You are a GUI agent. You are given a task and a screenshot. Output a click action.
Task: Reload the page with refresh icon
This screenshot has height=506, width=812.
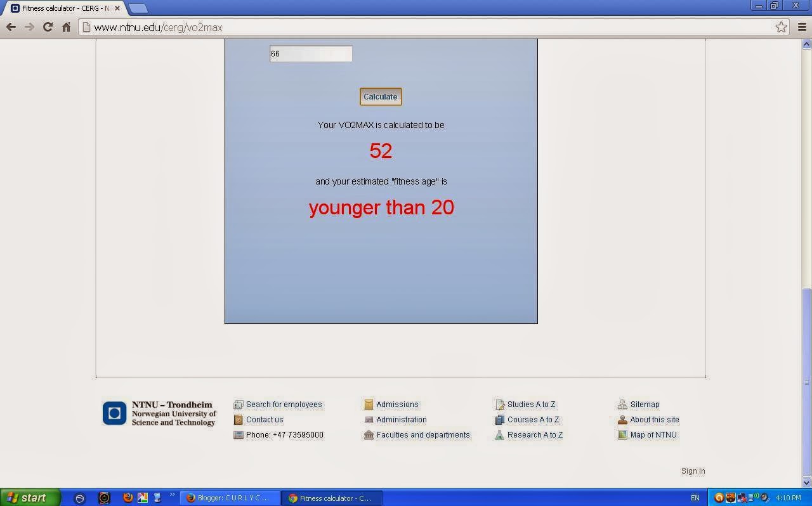(48, 27)
